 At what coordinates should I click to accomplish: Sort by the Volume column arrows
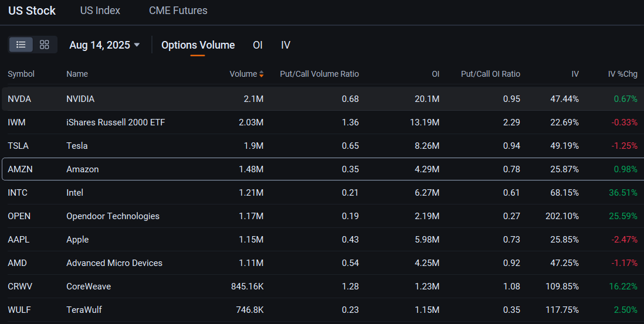point(261,74)
